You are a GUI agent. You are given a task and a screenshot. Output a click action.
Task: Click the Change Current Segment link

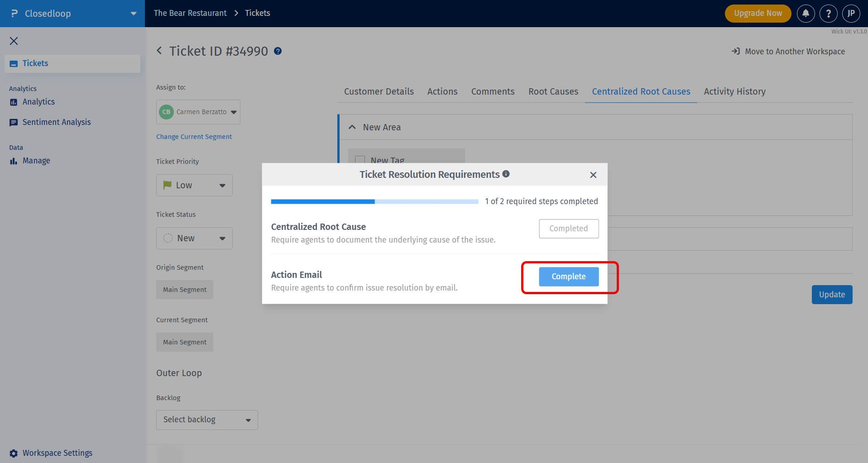(x=194, y=137)
